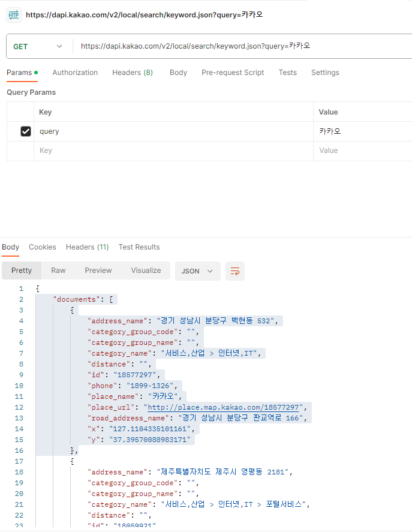Click category_name value ending 포털서비스
Screen dimensions: 412x532
click(233, 504)
